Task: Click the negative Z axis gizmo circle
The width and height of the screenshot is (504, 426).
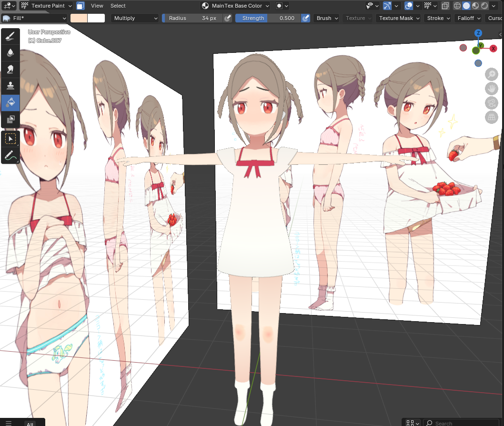Action: click(x=478, y=63)
